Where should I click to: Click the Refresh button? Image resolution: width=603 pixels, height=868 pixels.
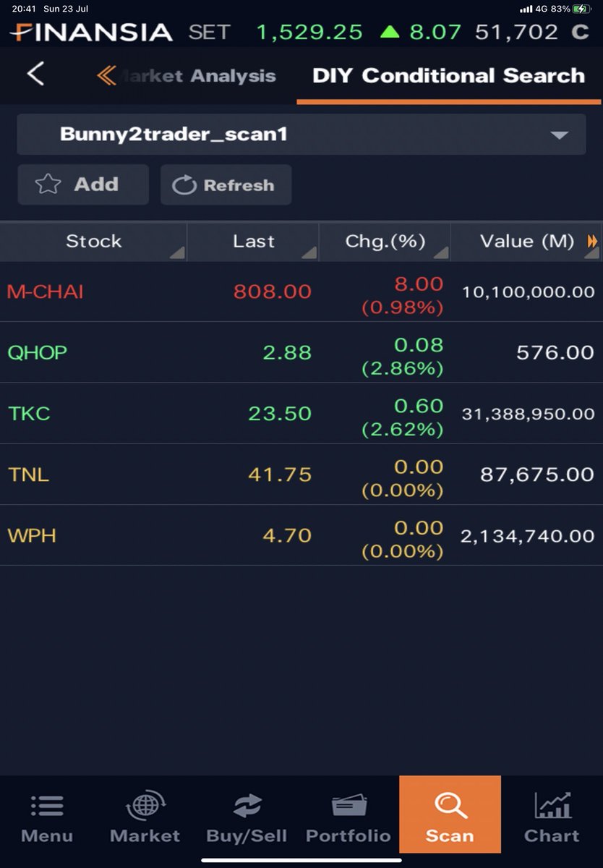226,185
